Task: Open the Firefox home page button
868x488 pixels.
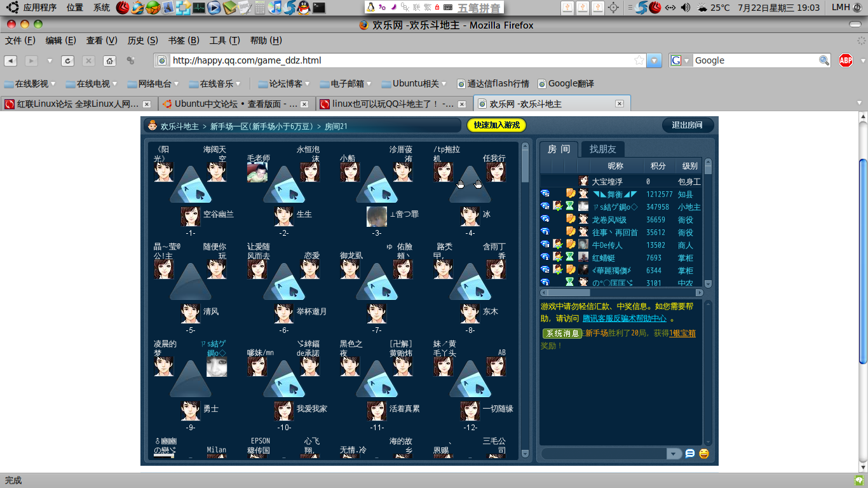Action: [x=109, y=61]
